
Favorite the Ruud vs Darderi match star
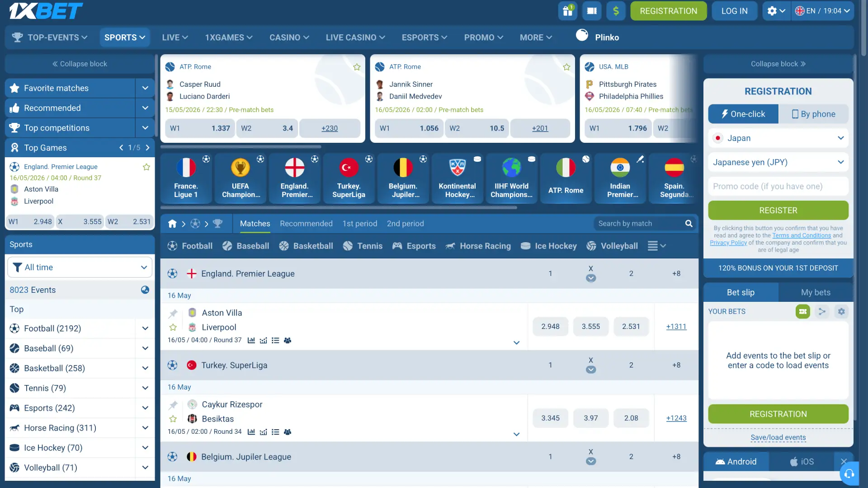[357, 67]
